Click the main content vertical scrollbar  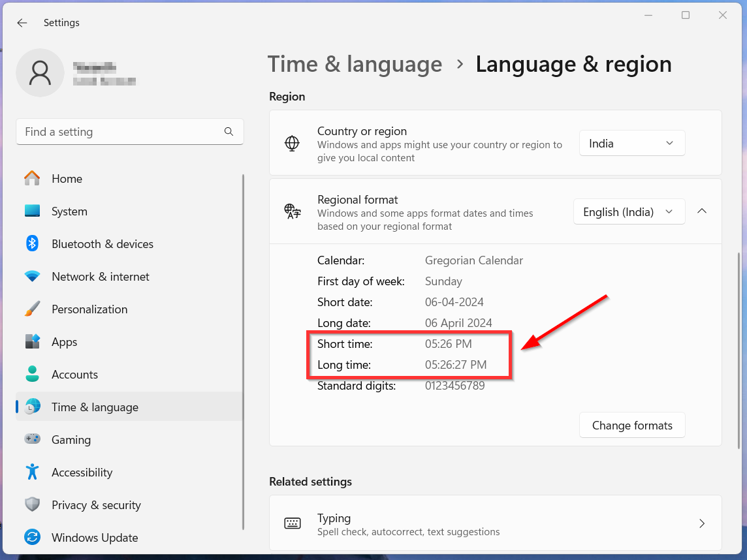tap(739, 350)
